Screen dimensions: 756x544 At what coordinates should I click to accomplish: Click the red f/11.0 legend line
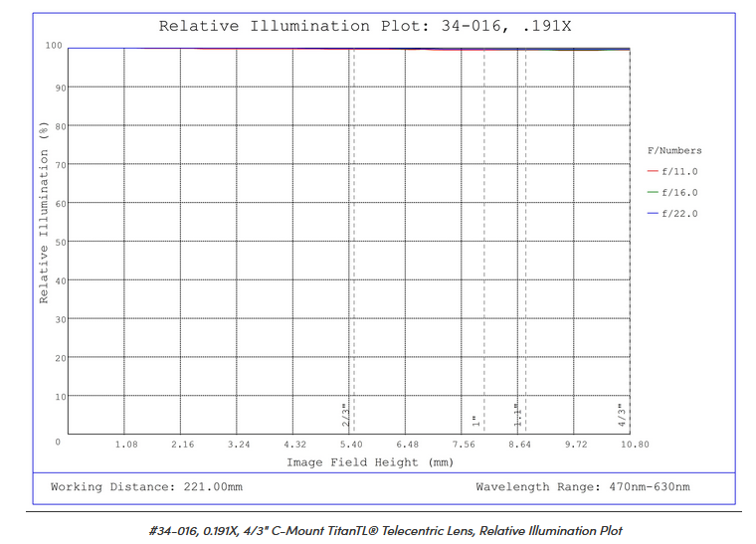(653, 172)
